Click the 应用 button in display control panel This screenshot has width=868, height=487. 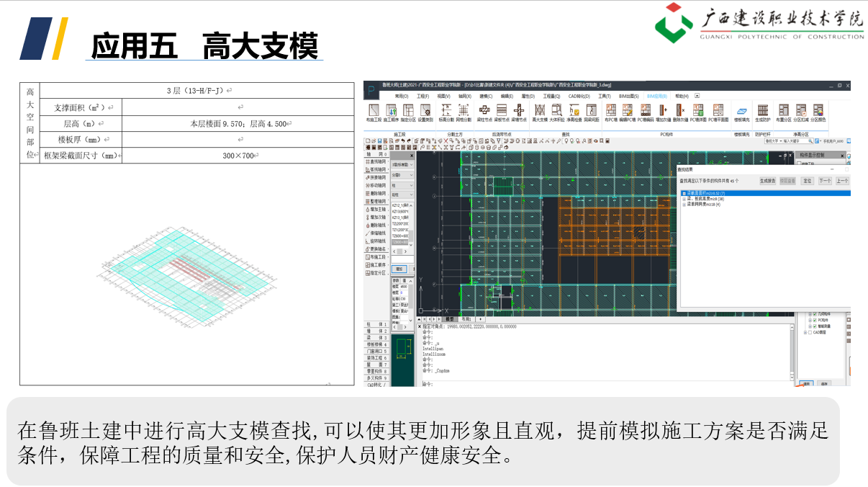click(806, 383)
